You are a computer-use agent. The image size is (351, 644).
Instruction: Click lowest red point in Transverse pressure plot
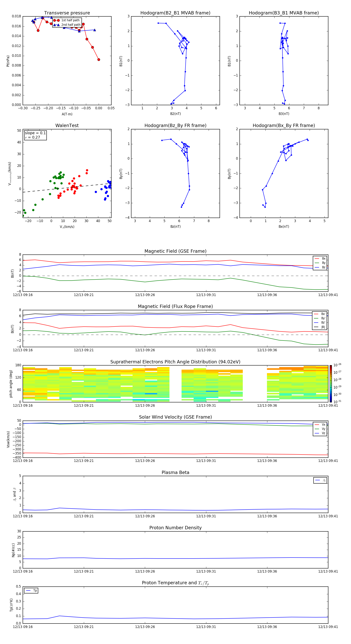click(x=99, y=60)
